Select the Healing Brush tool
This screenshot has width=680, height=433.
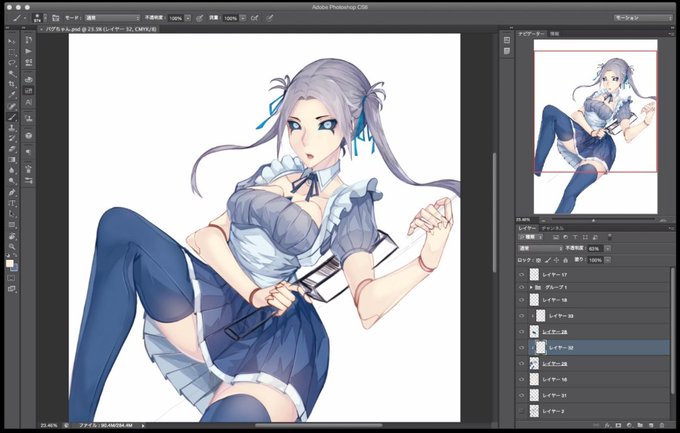(x=12, y=106)
